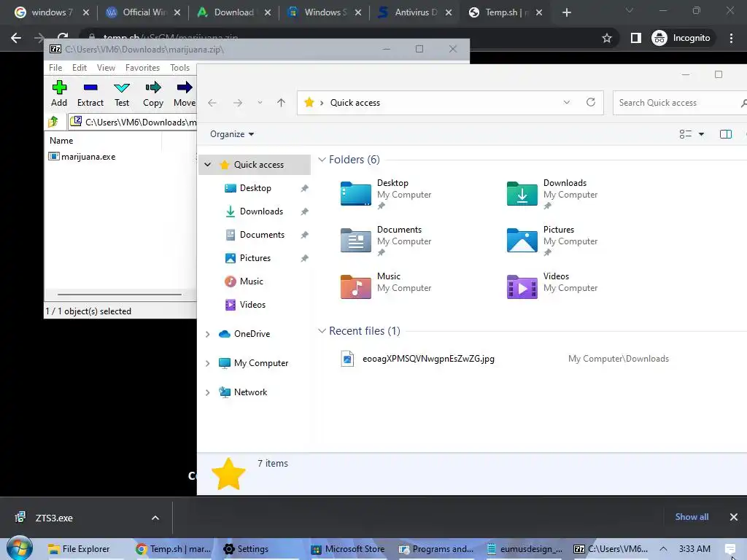Image resolution: width=747 pixels, height=560 pixels.
Task: Open Chrome three-dot menu
Action: 731,38
